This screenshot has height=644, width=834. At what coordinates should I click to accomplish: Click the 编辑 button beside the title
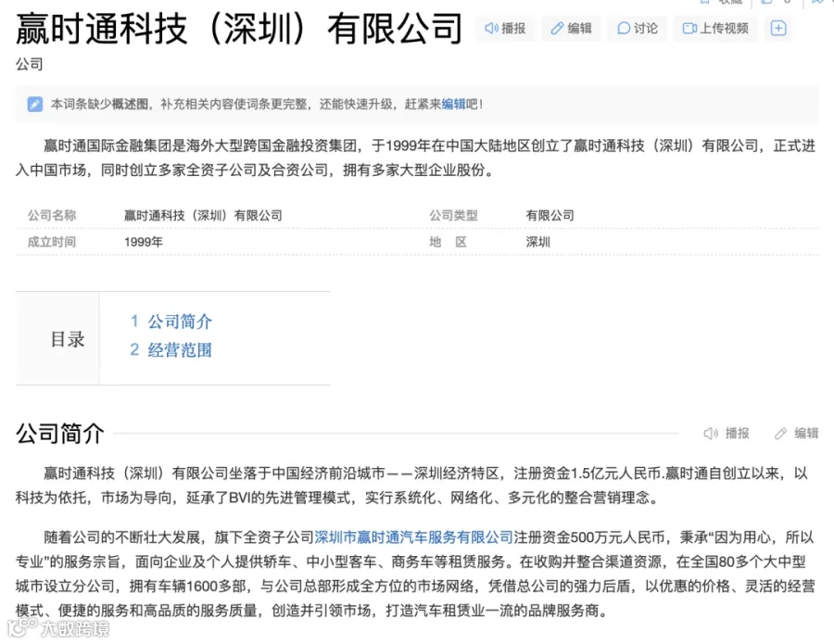pyautogui.click(x=571, y=28)
